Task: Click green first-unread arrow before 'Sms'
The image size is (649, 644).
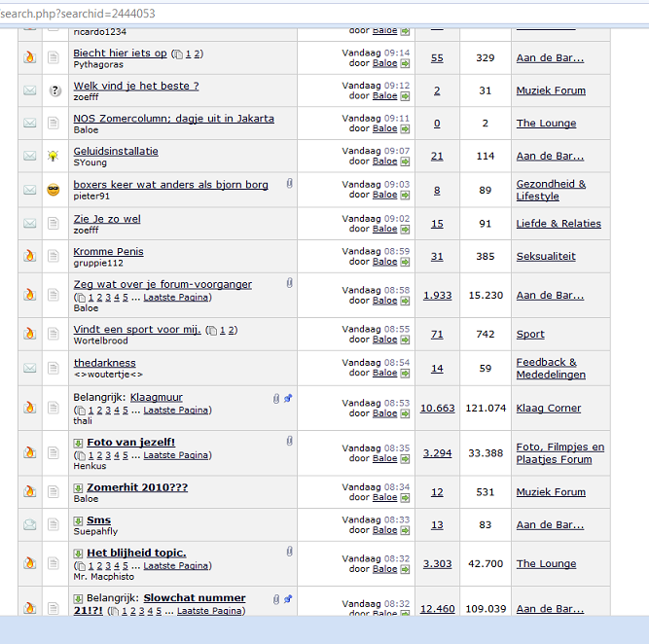Action: pyautogui.click(x=78, y=520)
